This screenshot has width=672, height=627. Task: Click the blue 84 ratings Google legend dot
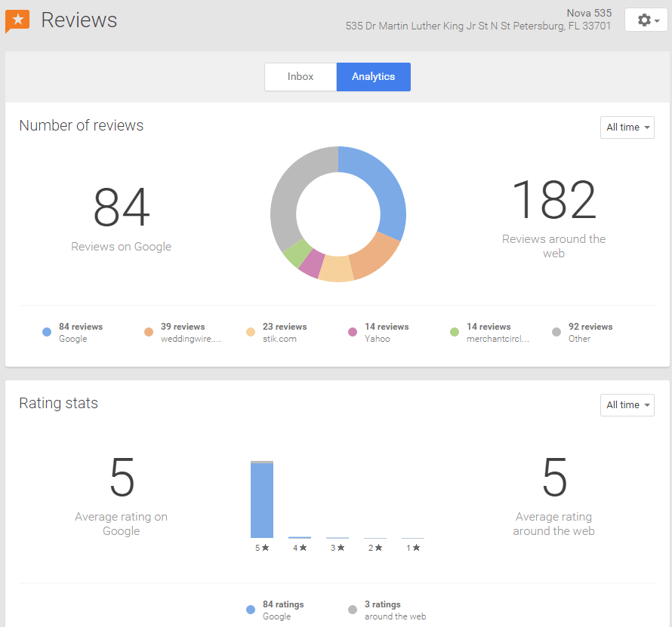tap(251, 610)
